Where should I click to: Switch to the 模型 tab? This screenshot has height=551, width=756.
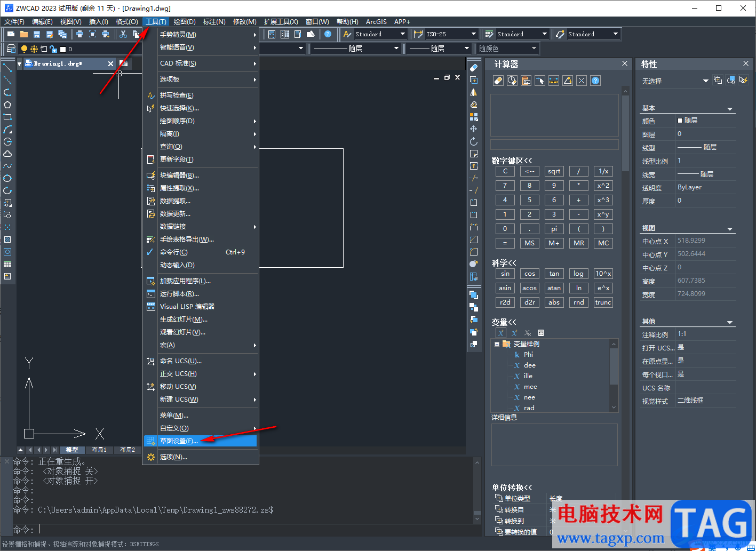(72, 450)
